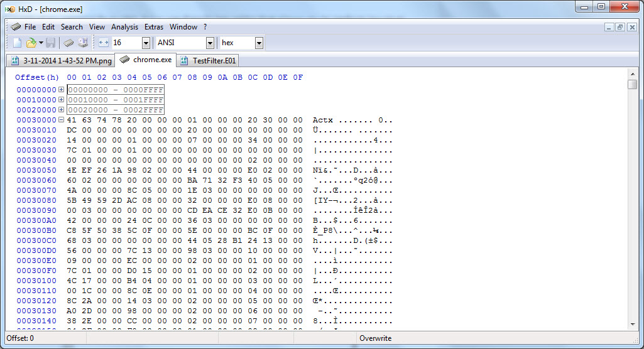This screenshot has height=349, width=644.
Task: Click the HxD application icon in title bar
Action: [x=10, y=9]
